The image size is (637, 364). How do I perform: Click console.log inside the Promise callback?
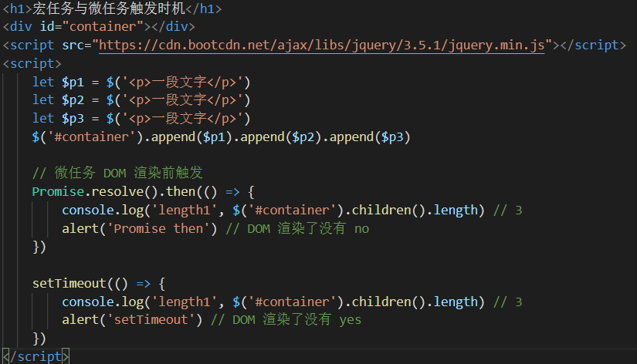pyautogui.click(x=103, y=211)
